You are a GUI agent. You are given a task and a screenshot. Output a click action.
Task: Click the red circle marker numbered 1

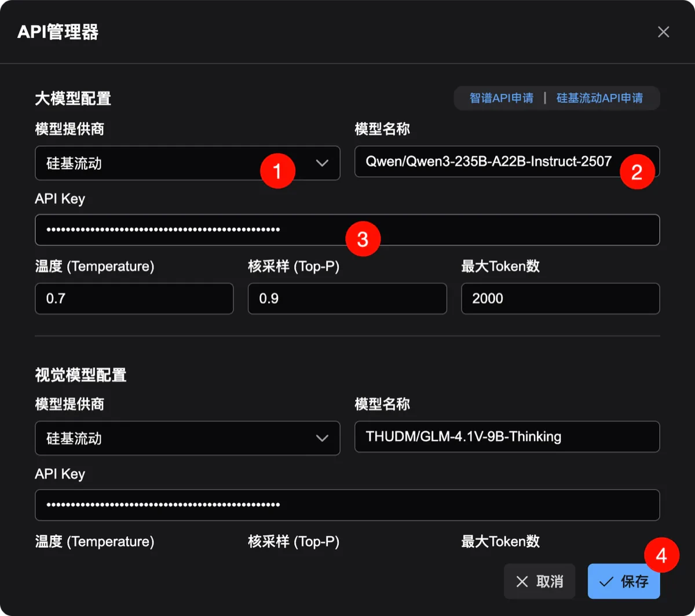pos(277,171)
